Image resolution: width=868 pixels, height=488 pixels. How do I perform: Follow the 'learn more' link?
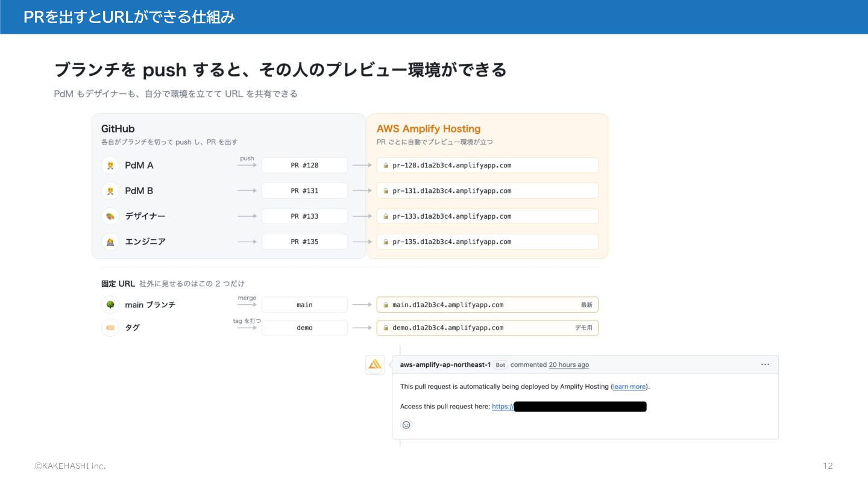(x=629, y=387)
